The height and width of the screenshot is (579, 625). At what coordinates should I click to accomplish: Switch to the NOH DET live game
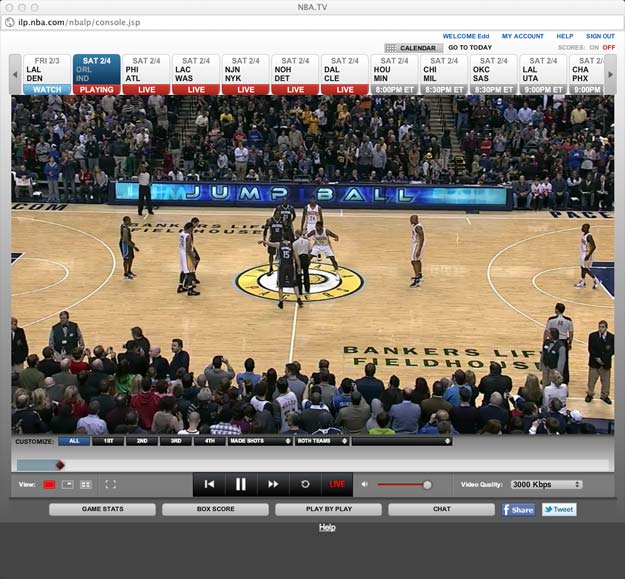[295, 75]
